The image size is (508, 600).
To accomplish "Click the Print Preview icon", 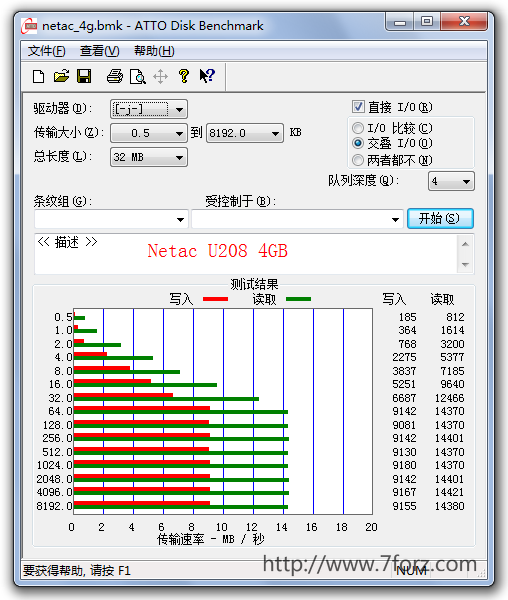I will point(138,77).
